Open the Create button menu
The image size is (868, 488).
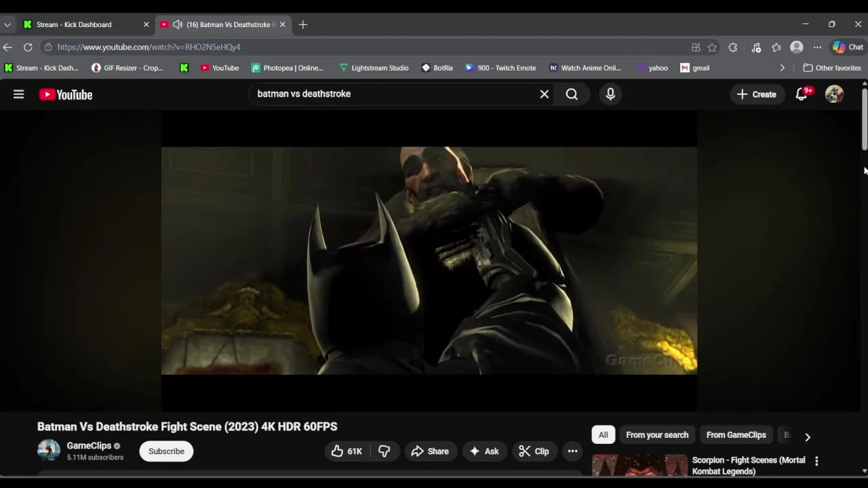tap(757, 94)
